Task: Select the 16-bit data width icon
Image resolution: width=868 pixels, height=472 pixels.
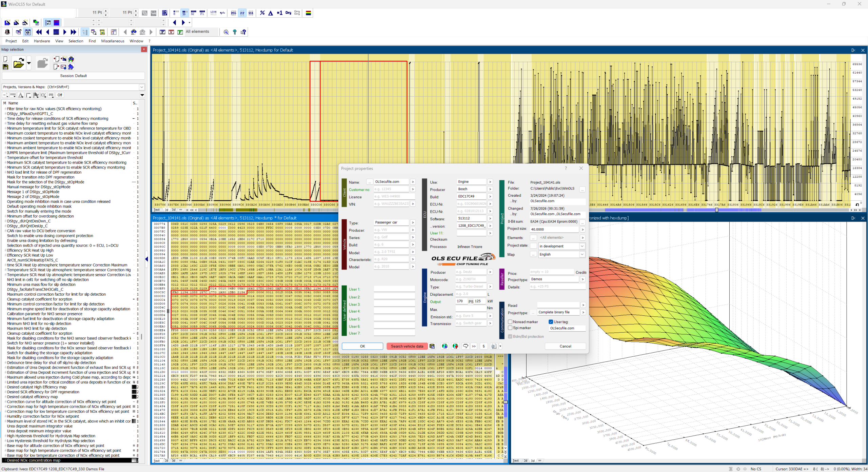Action: click(x=184, y=13)
